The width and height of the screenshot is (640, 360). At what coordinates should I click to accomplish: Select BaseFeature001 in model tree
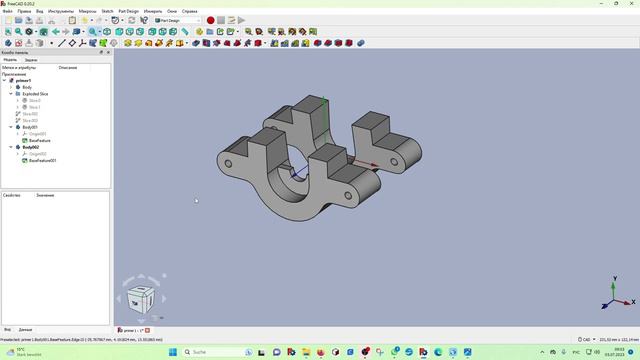(42, 161)
